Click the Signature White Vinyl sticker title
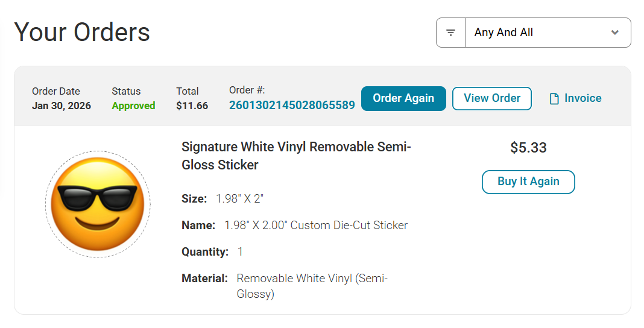644x328 pixels. pos(295,156)
